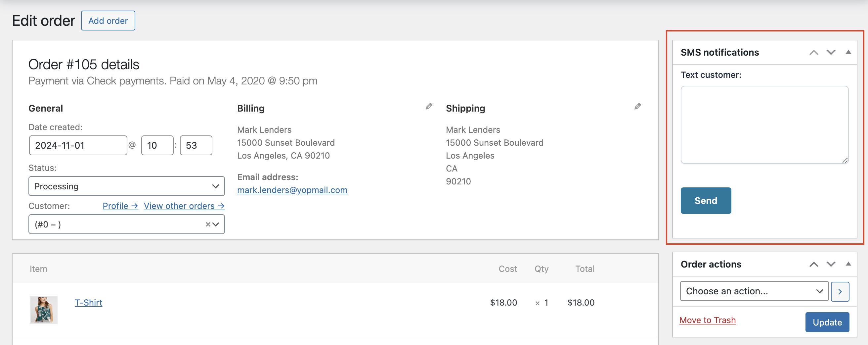This screenshot has width=868, height=345.
Task: Collapse the Order actions panel
Action: click(x=848, y=264)
